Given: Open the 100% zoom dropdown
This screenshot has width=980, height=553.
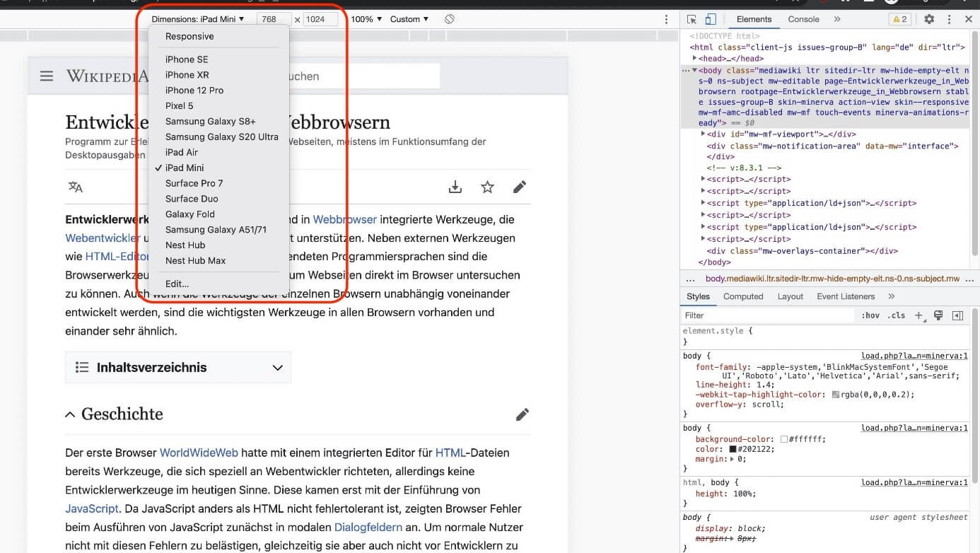Looking at the screenshot, I should pyautogui.click(x=366, y=19).
